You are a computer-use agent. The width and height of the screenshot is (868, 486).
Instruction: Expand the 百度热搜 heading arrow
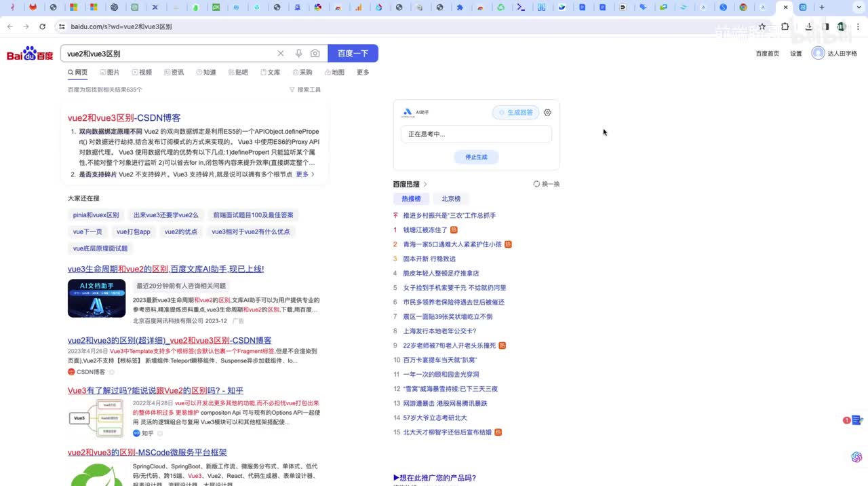pyautogui.click(x=425, y=184)
